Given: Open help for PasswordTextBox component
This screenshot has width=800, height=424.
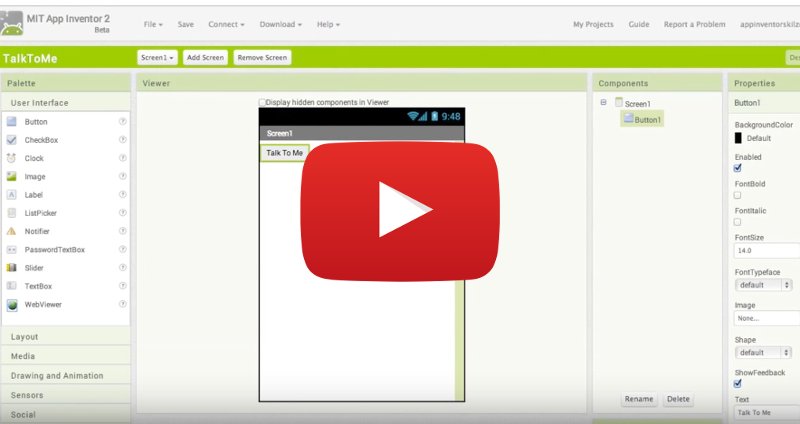Looking at the screenshot, I should pyautogui.click(x=122, y=249).
